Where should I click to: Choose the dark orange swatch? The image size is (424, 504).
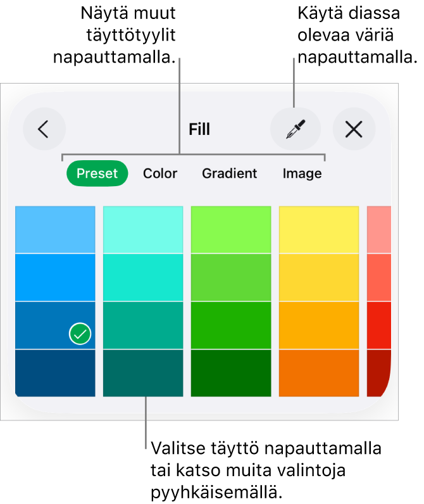(x=319, y=373)
